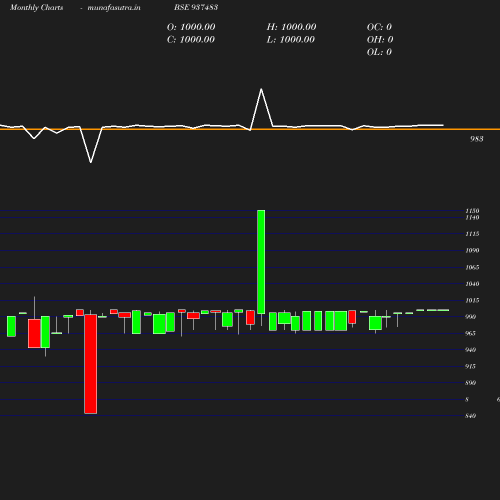Click the 915 price axis label

point(471,366)
